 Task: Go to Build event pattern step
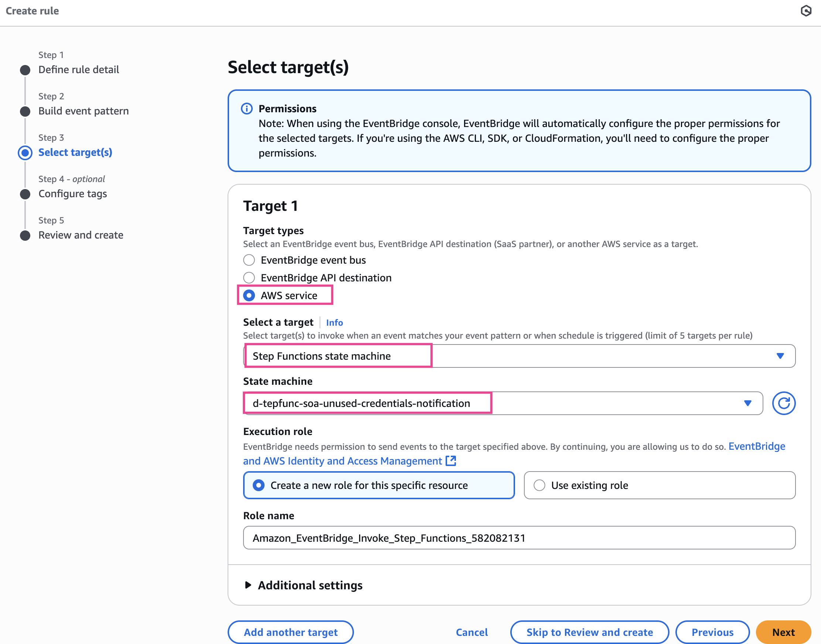click(84, 111)
